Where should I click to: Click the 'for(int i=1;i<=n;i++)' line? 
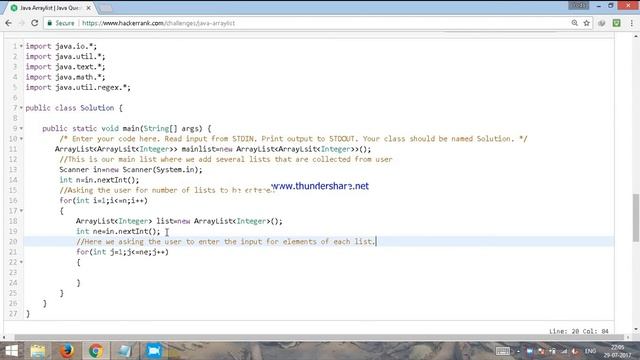104,200
